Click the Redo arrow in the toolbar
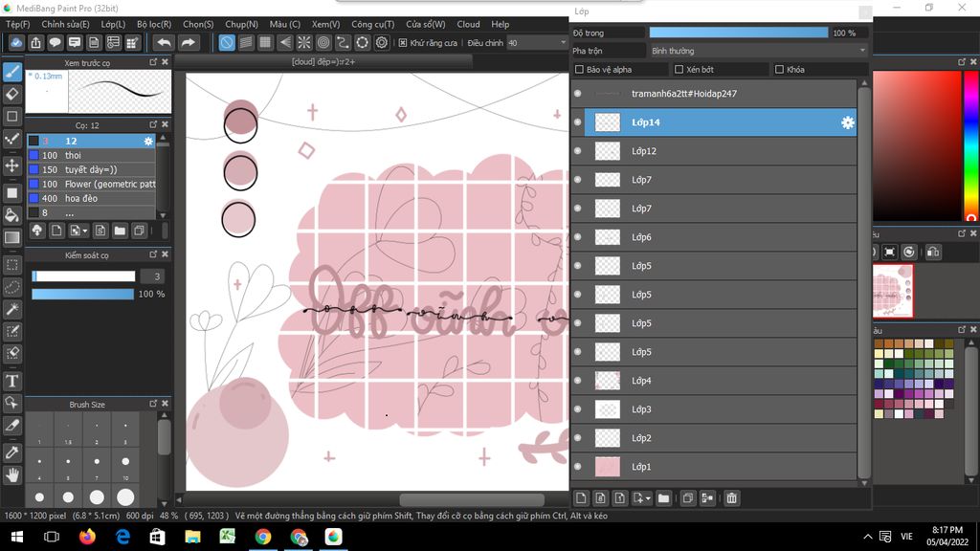 pyautogui.click(x=188, y=42)
